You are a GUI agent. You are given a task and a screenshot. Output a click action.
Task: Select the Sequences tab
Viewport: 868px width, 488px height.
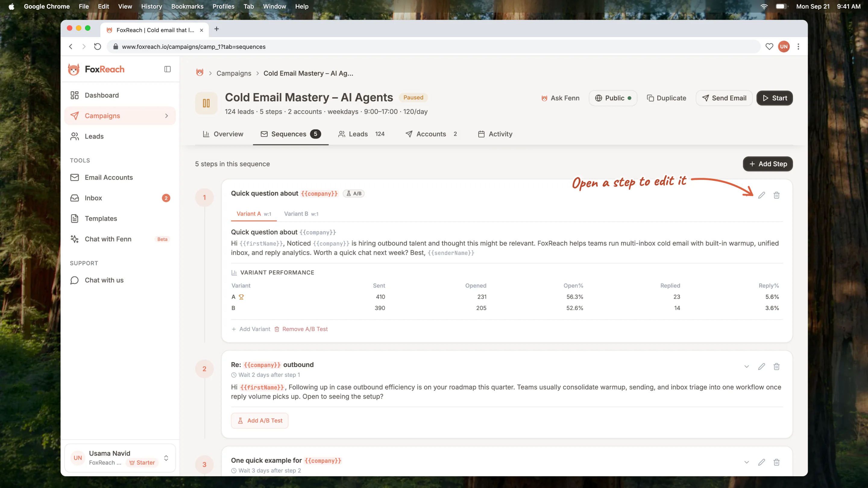coord(291,134)
